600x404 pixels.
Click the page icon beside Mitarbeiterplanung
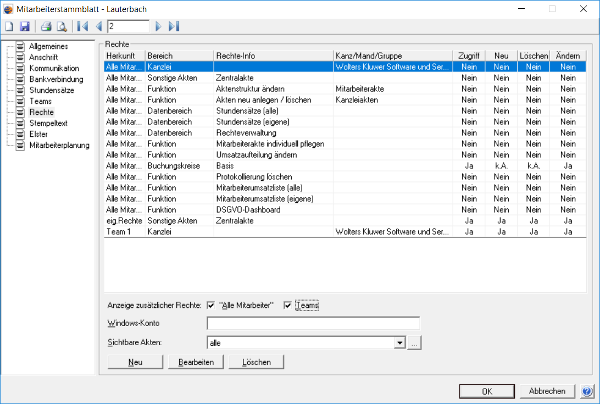coord(20,145)
